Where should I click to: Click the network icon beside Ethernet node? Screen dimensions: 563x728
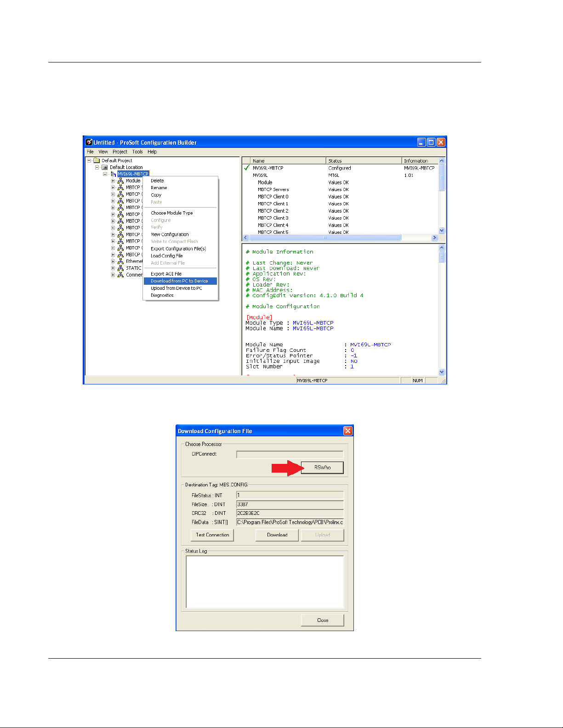pyautogui.click(x=120, y=261)
